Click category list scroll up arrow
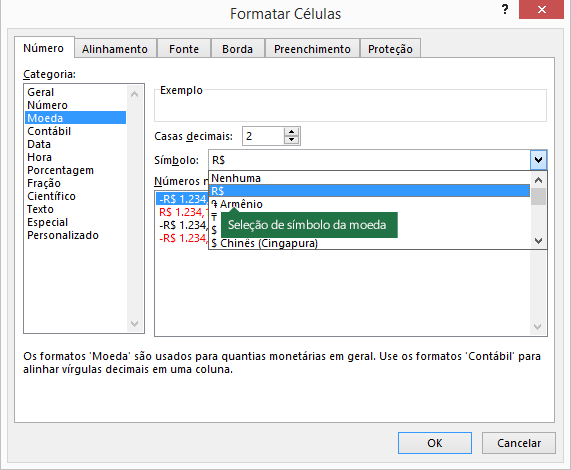 (134, 94)
